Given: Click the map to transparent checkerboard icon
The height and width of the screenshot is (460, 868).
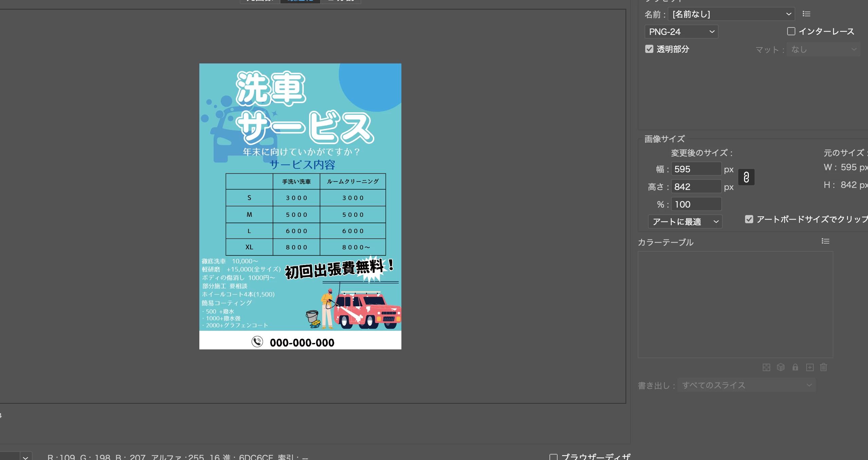Looking at the screenshot, I should coord(766,367).
